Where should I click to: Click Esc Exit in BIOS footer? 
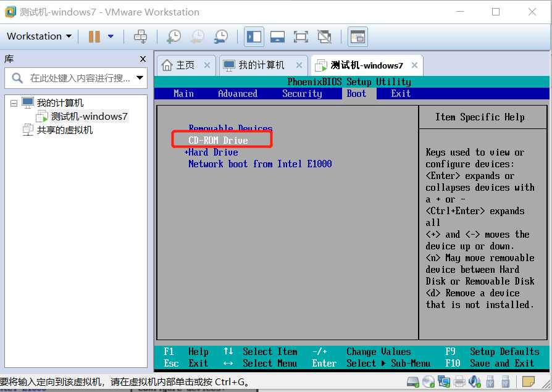[186, 363]
